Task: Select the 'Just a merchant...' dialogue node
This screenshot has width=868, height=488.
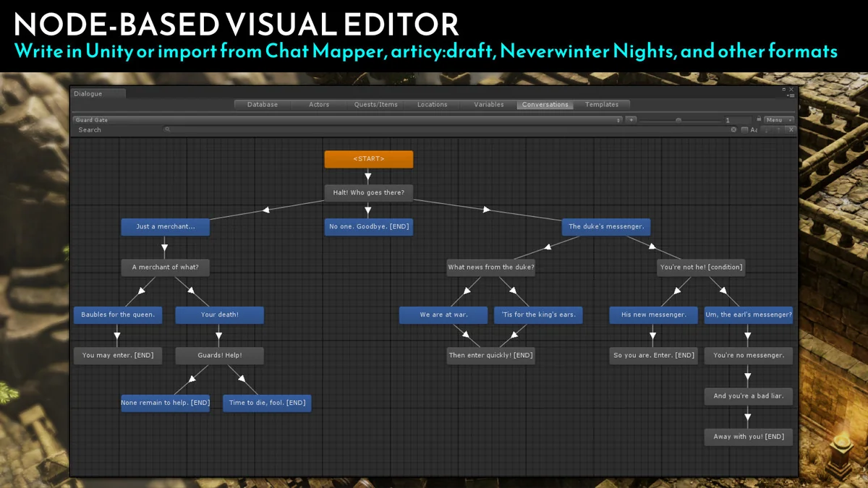Action: 165,226
